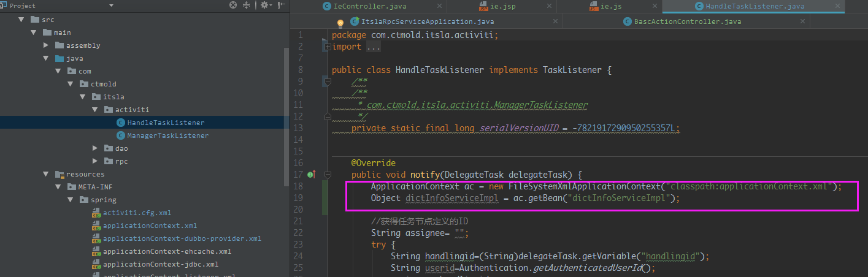Open the Project view dropdown
This screenshot has width=868, height=277.
(x=111, y=6)
